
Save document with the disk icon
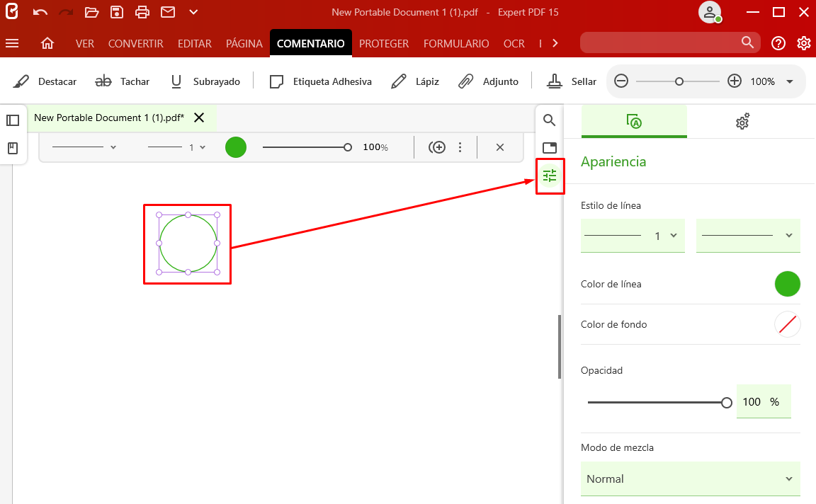point(117,12)
